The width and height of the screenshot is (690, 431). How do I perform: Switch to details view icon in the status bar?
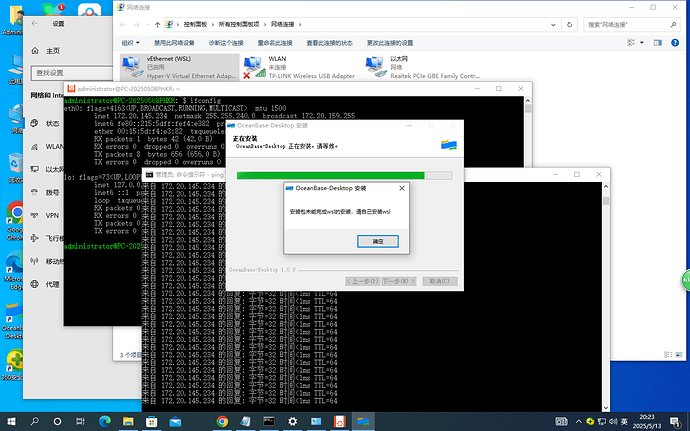point(668,354)
